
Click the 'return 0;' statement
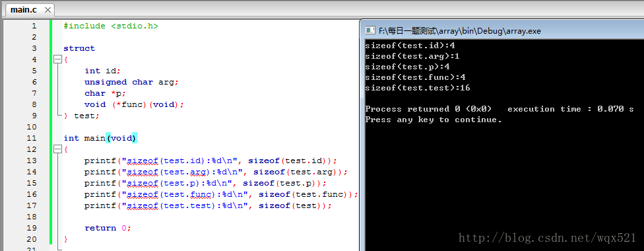(108, 228)
